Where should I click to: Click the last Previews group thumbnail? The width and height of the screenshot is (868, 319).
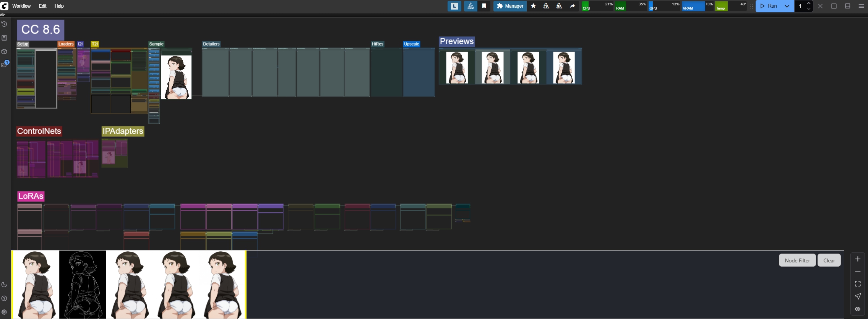click(564, 68)
